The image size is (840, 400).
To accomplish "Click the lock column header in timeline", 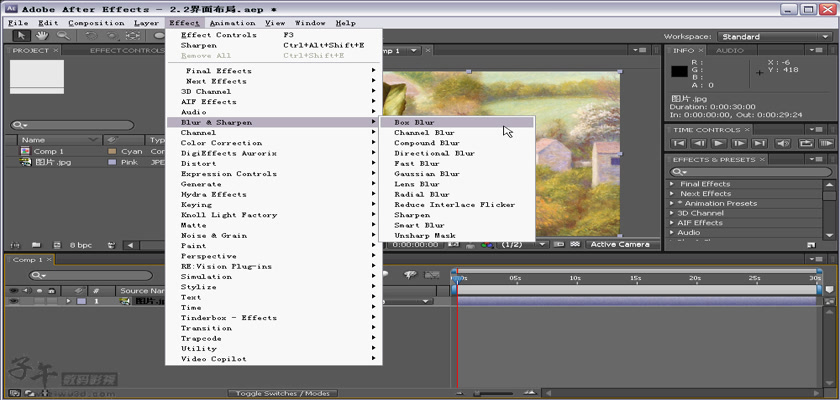I will point(51,291).
